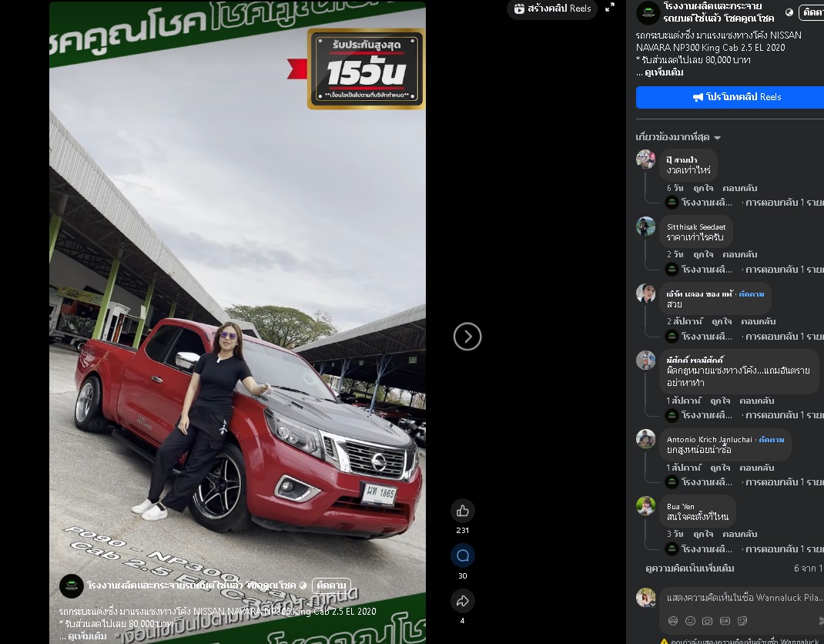The width and height of the screenshot is (824, 644).
Task: Insert a GIF via the GIF icon
Action: click(x=725, y=621)
